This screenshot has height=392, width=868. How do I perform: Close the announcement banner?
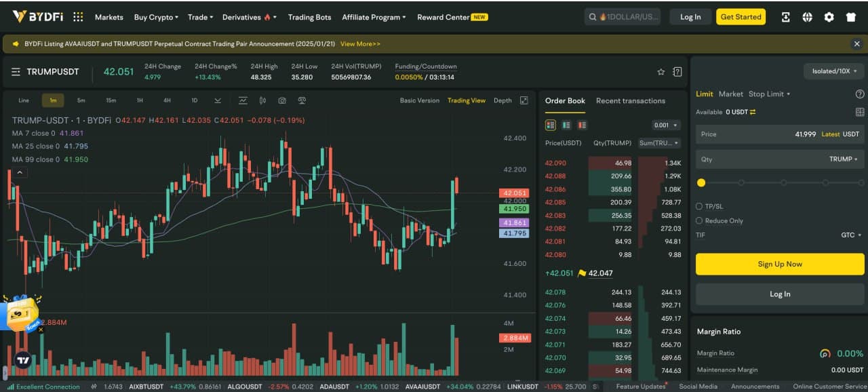[x=857, y=43]
